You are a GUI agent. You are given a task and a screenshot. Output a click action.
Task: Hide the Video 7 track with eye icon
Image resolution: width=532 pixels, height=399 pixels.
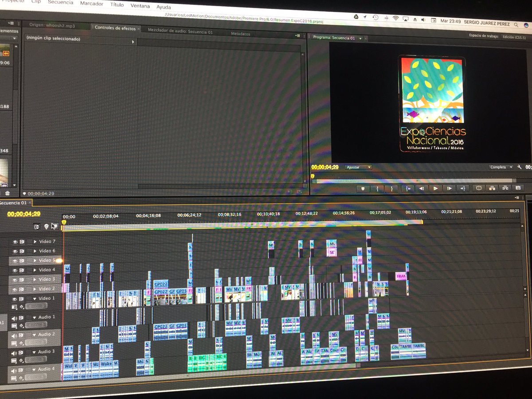pos(15,242)
